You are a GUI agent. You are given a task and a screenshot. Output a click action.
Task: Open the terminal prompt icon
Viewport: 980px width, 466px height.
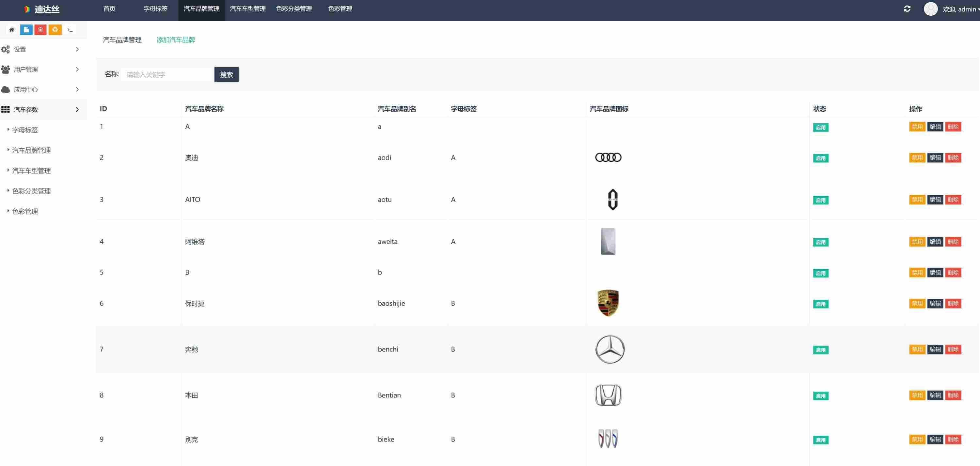[x=70, y=30]
